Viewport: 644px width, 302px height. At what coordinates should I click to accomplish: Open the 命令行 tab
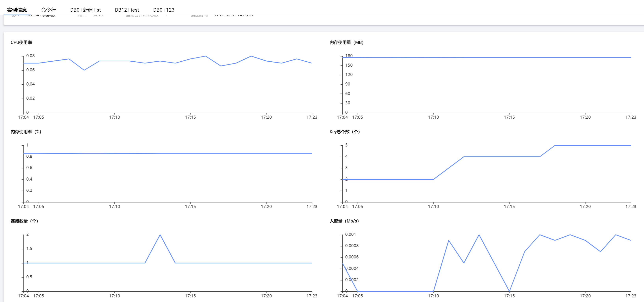tap(48, 10)
